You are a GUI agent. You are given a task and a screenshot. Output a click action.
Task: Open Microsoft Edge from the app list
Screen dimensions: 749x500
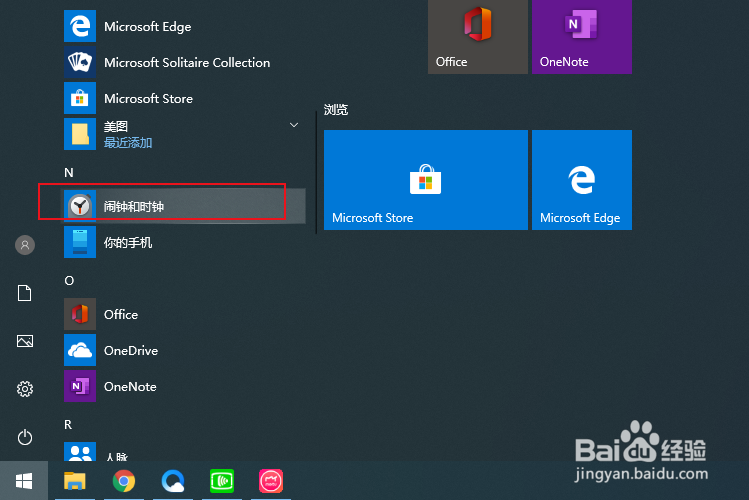coord(184,27)
